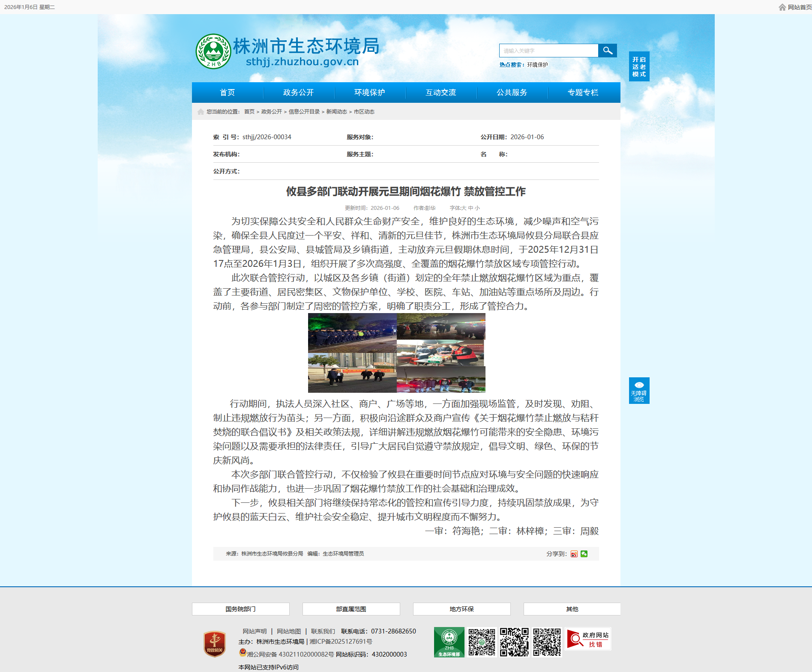Expand the 部直属范围 links dropdown
The height and width of the screenshot is (672, 812).
351,609
